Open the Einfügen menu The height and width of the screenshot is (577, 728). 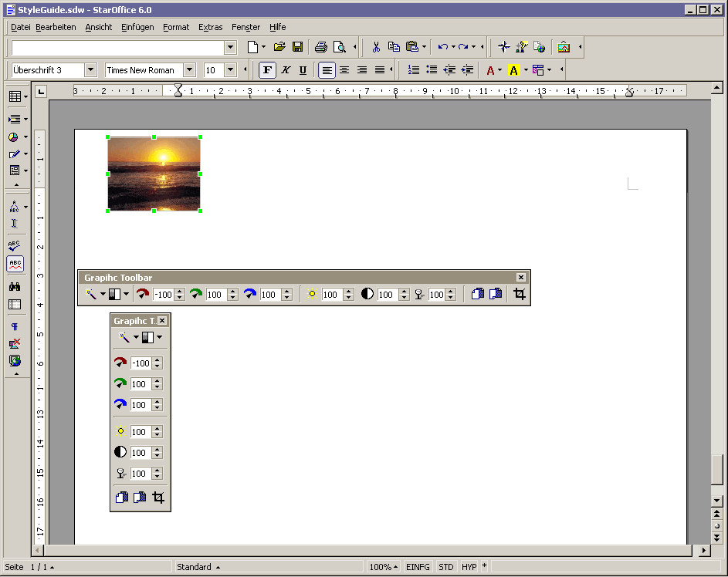point(137,27)
